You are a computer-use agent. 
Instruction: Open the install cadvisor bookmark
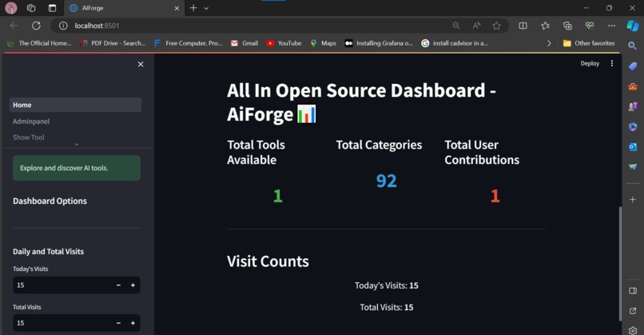(455, 43)
